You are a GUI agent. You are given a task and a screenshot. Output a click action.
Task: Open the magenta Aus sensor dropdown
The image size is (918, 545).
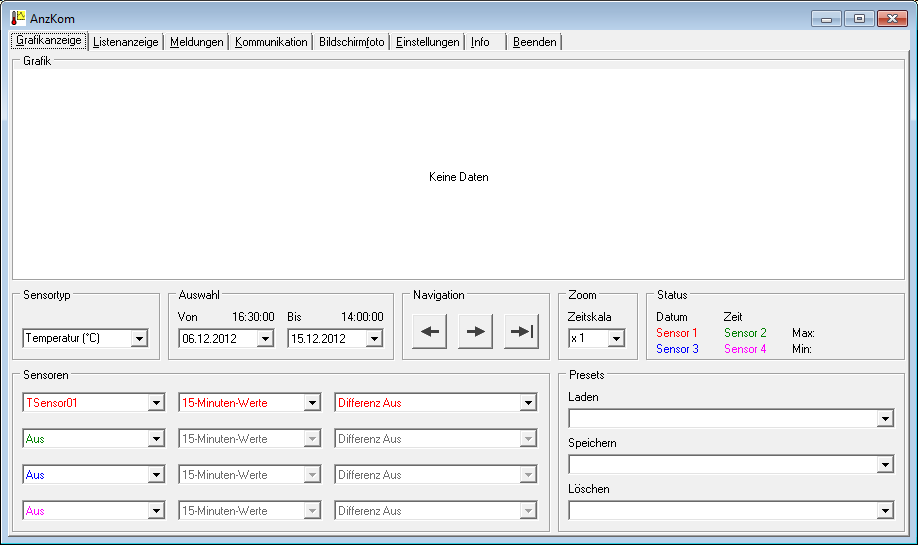click(156, 511)
